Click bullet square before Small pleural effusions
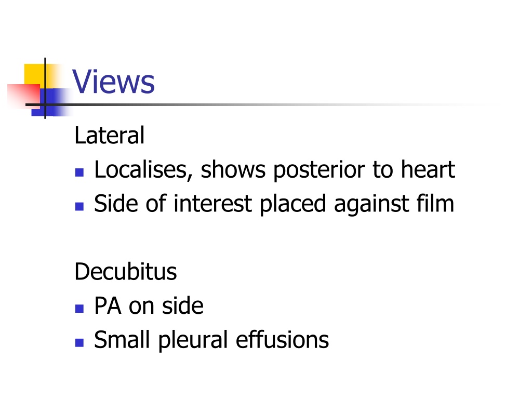Viewport: 532px width, 399px height. coord(79,343)
